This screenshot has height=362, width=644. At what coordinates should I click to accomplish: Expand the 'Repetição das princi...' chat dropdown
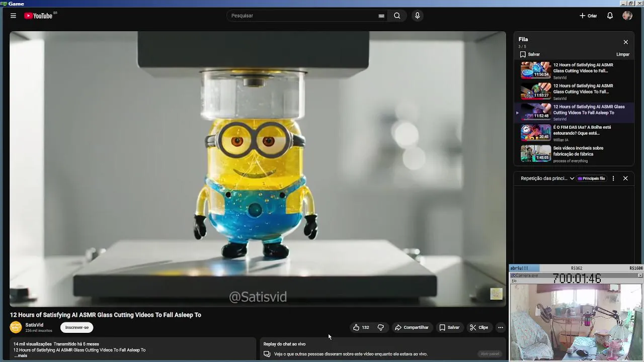coord(547,178)
